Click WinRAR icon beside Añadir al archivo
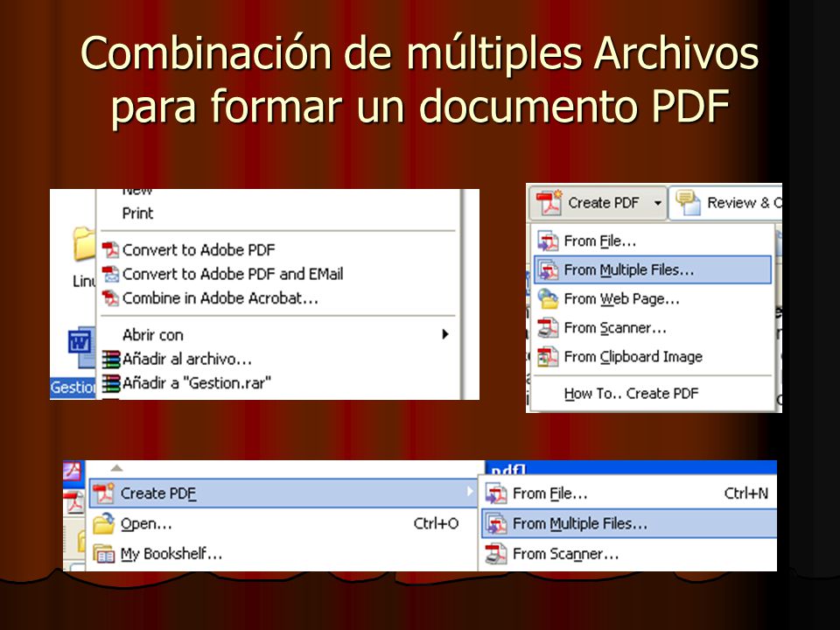The image size is (840, 630). click(x=111, y=359)
